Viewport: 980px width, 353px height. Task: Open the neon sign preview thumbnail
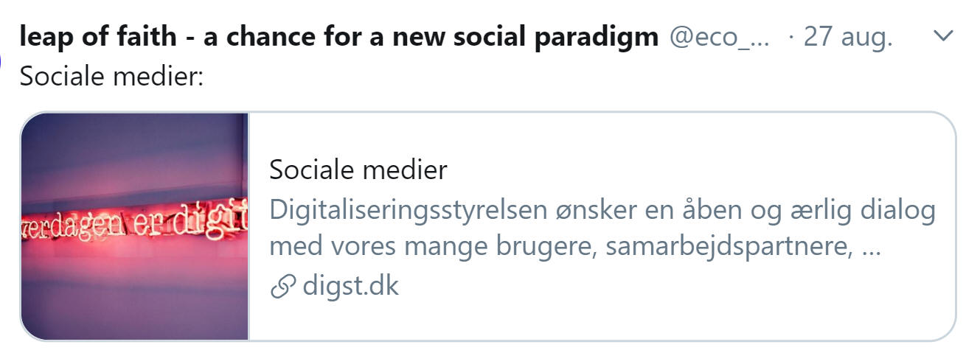135,226
